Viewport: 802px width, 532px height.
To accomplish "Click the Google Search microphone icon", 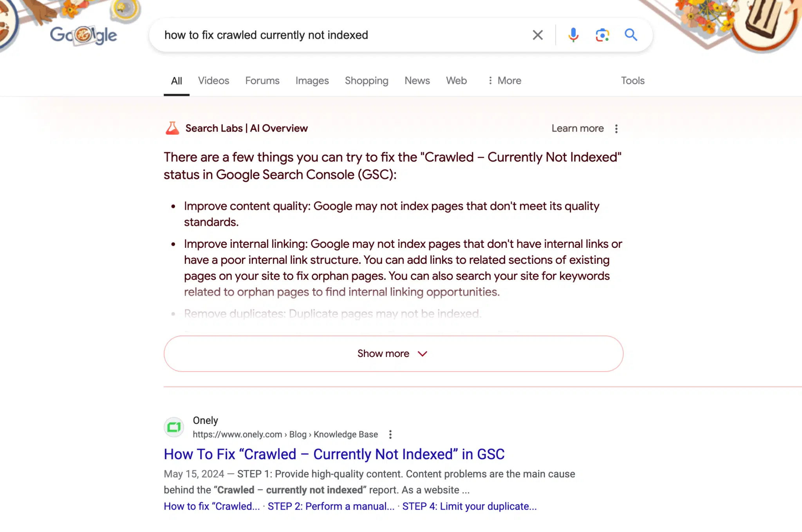I will click(573, 34).
